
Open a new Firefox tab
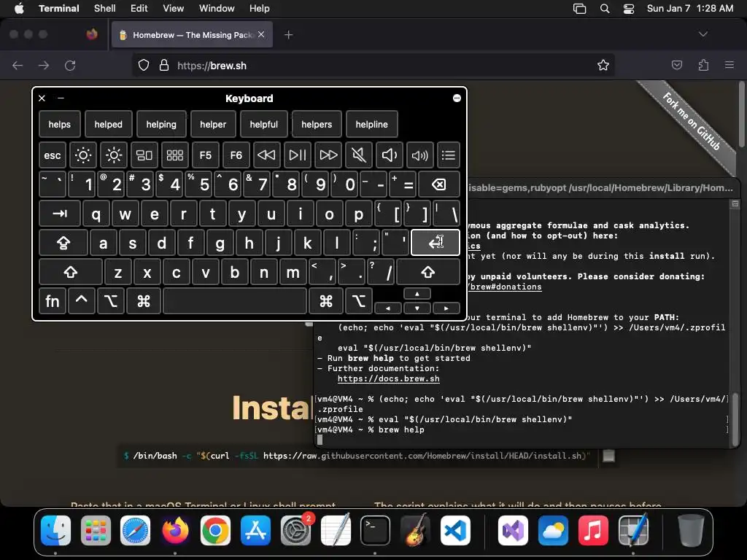pyautogui.click(x=288, y=34)
